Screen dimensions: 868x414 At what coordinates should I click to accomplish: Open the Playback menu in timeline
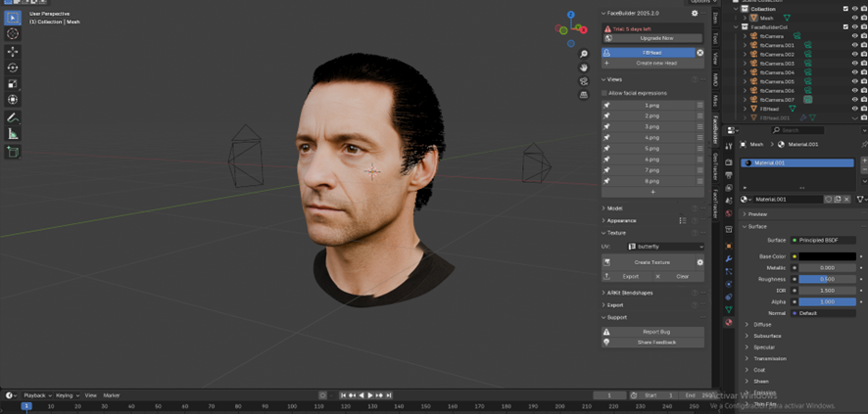click(35, 395)
